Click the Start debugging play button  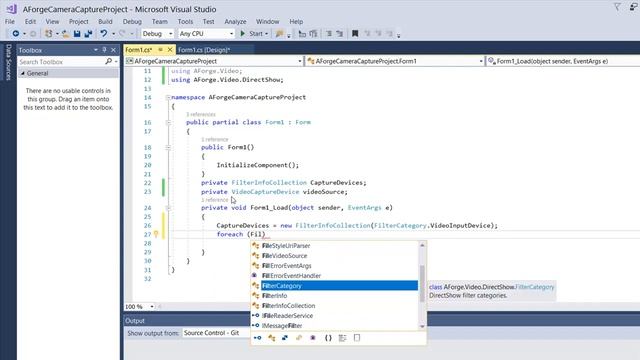coord(242,33)
